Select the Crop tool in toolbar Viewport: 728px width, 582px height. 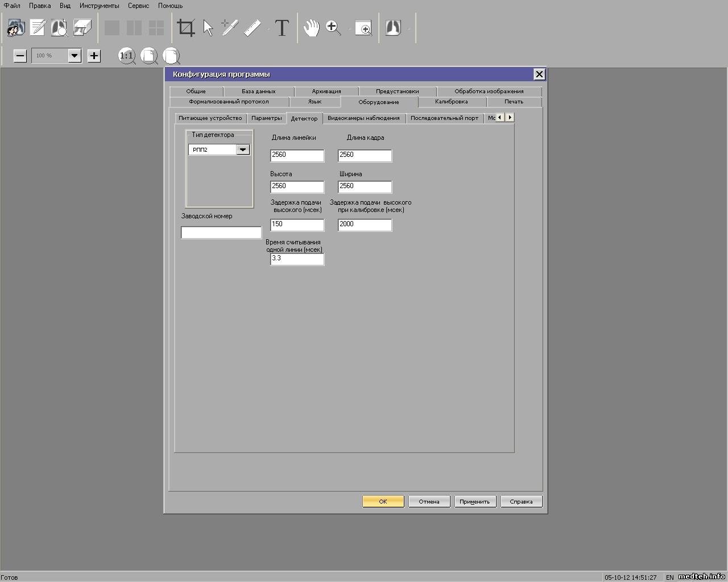tap(186, 28)
